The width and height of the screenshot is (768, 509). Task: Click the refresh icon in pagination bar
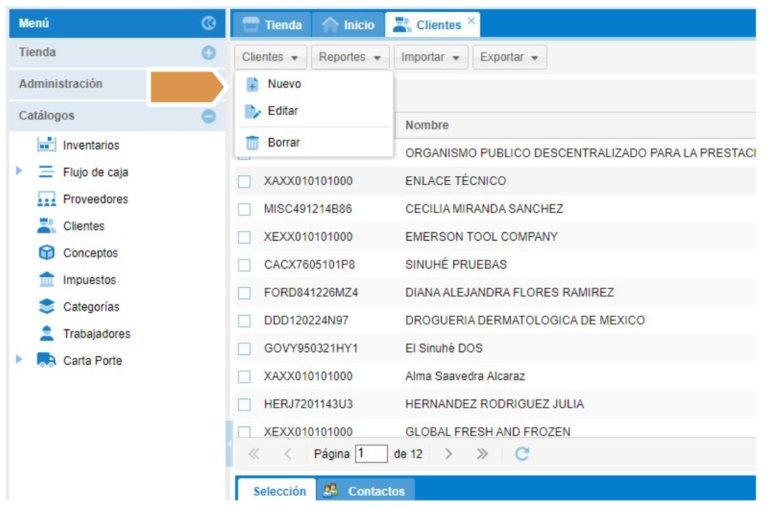tap(522, 454)
